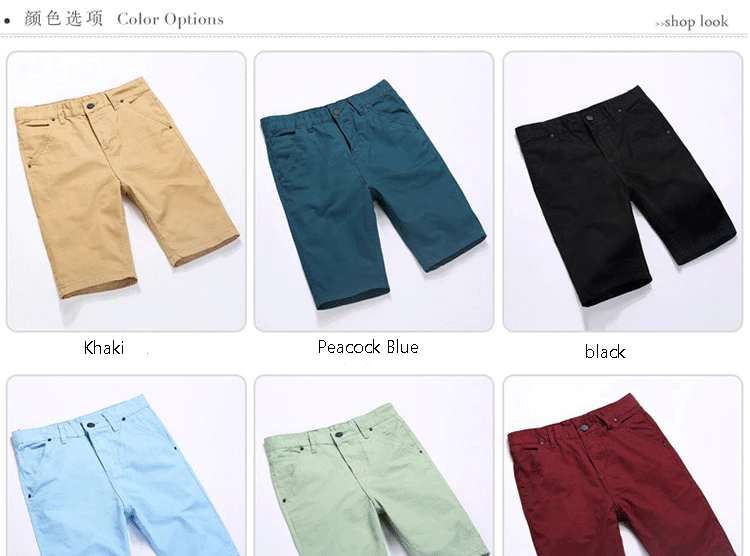Click the burgundy shorts waistband button
Screen dimensions: 750x556
coord(584,427)
